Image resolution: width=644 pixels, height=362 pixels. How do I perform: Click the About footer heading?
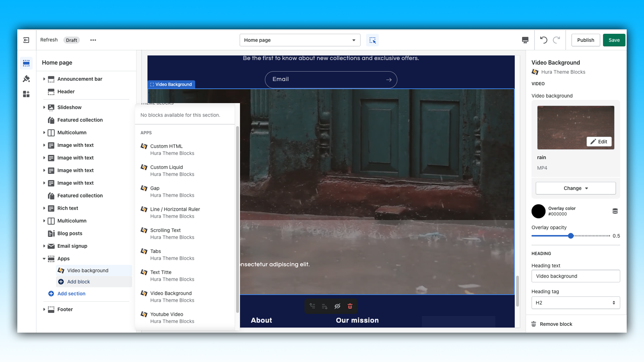tap(261, 320)
